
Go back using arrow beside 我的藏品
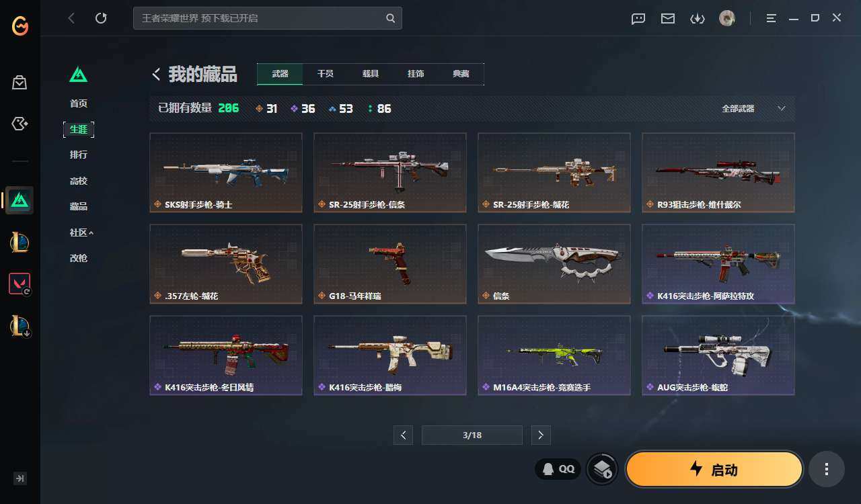click(x=156, y=75)
